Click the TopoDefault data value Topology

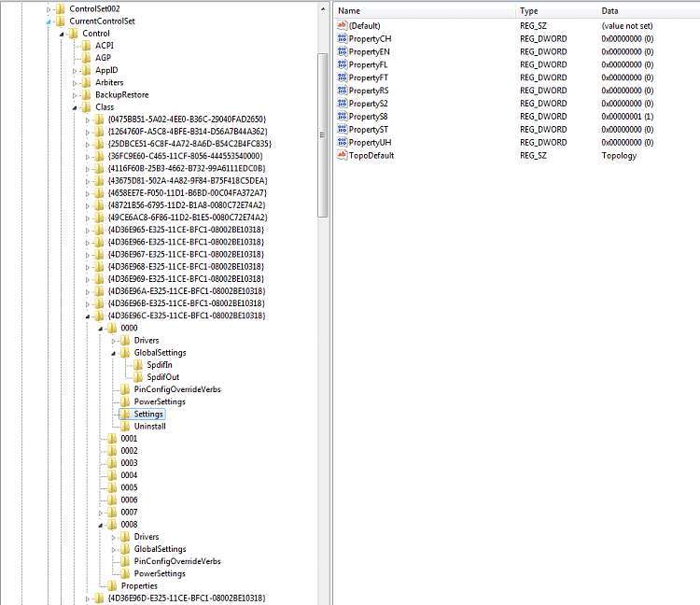619,155
